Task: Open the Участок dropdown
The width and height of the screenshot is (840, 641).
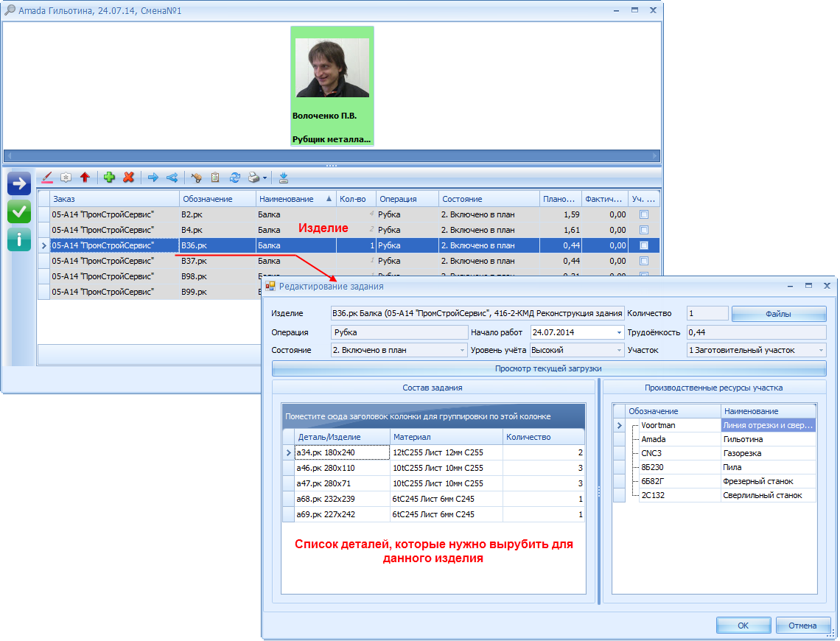Action: click(820, 350)
